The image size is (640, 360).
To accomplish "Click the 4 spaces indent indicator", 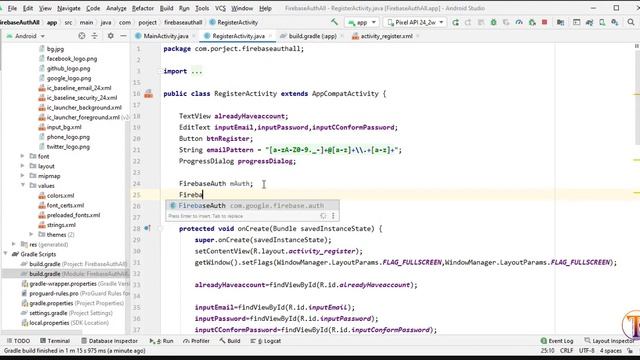I will point(611,351).
